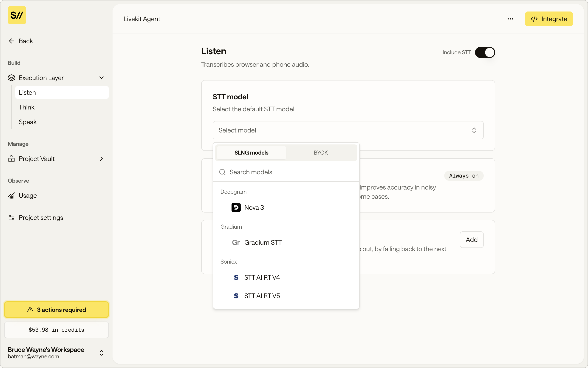This screenshot has height=368, width=588.
Task: Click the Execution Layer stack icon
Action: (x=11, y=78)
